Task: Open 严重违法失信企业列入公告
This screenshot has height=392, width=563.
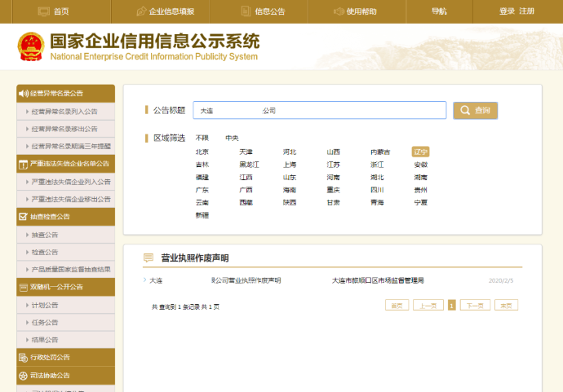Action: pos(66,182)
